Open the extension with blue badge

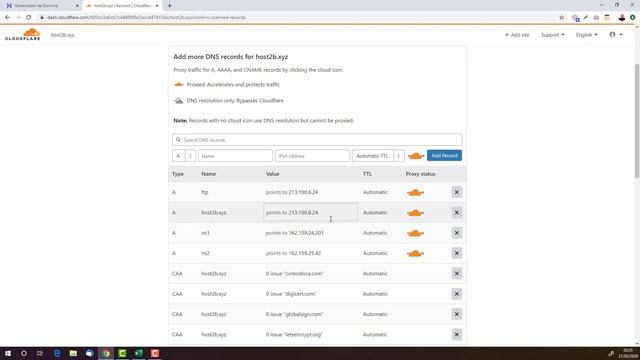[x=576, y=18]
